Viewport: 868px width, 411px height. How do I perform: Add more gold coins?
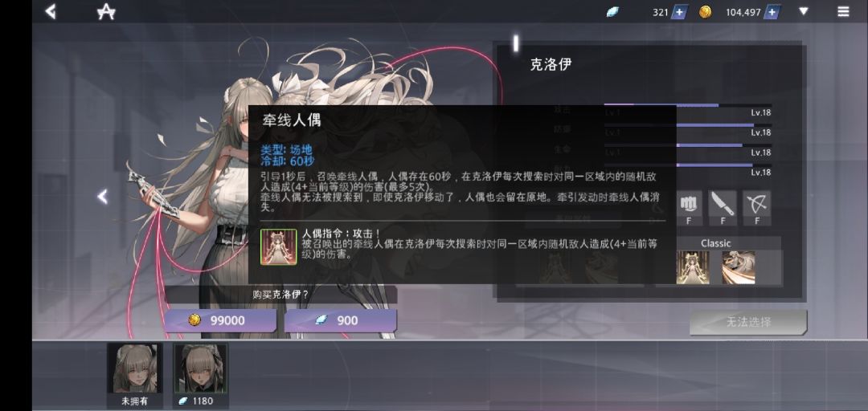tap(773, 12)
